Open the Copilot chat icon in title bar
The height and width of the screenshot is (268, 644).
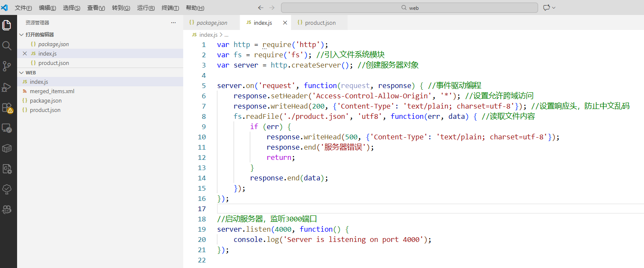[x=546, y=8]
